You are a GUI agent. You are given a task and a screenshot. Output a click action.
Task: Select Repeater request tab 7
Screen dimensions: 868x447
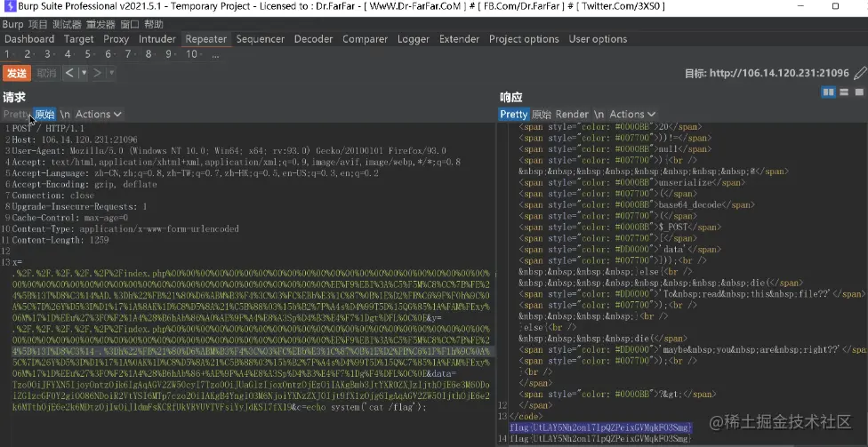[130, 54]
